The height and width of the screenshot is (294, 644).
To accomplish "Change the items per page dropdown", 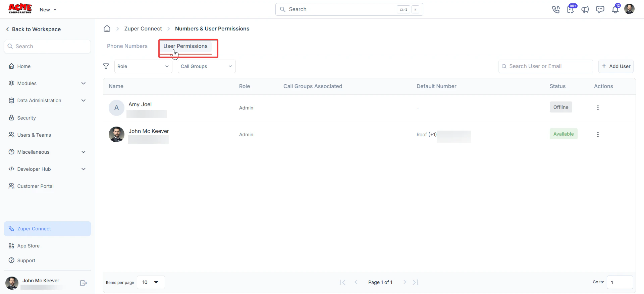I will coord(151,282).
